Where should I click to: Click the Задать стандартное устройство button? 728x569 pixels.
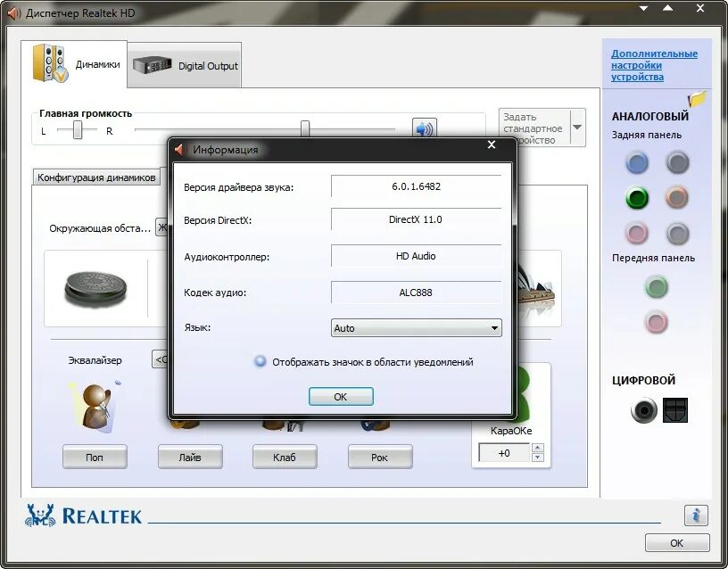pyautogui.click(x=534, y=128)
